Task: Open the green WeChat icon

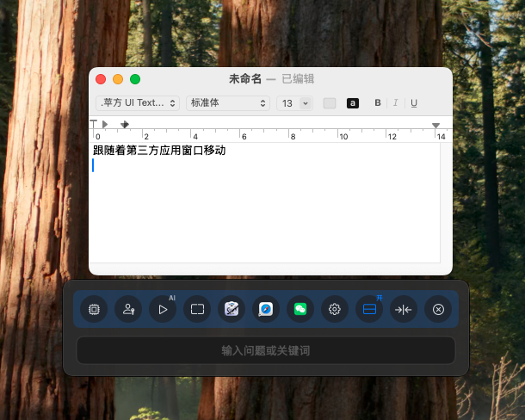Action: tap(300, 309)
